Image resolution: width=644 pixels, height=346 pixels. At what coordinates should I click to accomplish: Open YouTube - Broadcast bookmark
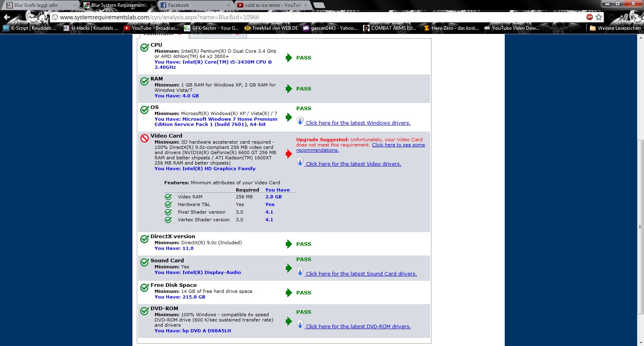pyautogui.click(x=151, y=28)
